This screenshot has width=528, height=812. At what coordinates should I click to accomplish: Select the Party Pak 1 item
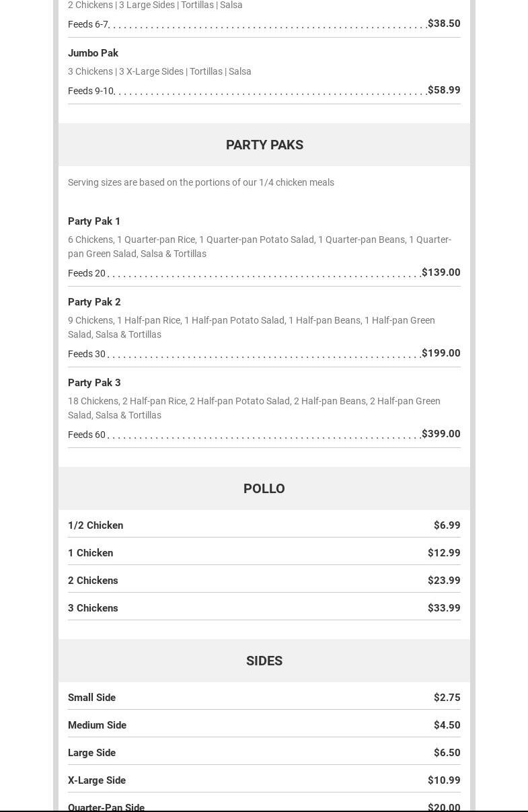pyautogui.click(x=94, y=221)
